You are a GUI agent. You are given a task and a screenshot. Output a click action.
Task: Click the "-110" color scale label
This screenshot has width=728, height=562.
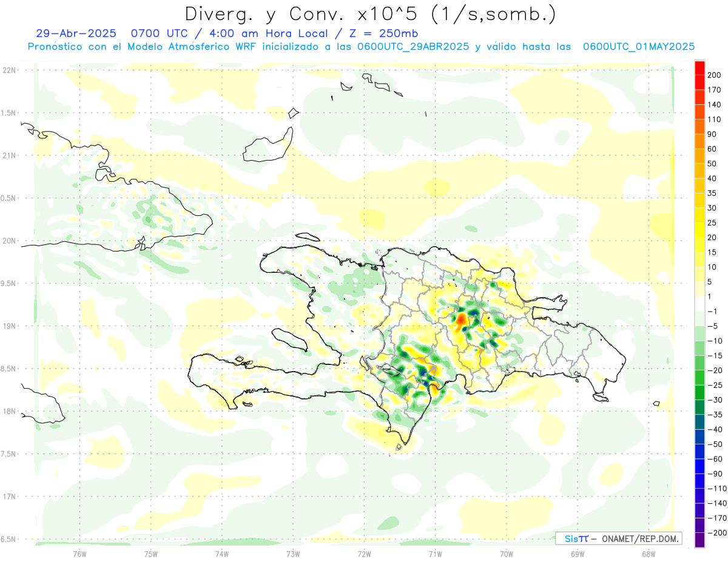(716, 489)
